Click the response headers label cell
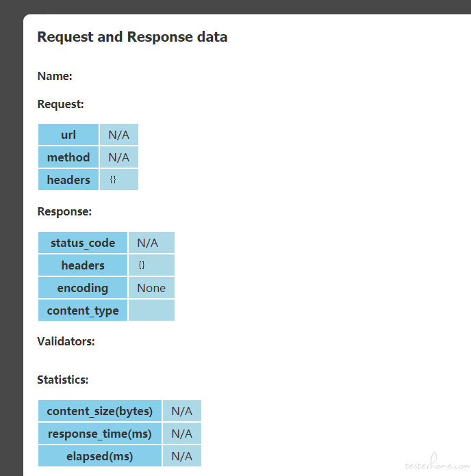This screenshot has width=471, height=476. 83,265
